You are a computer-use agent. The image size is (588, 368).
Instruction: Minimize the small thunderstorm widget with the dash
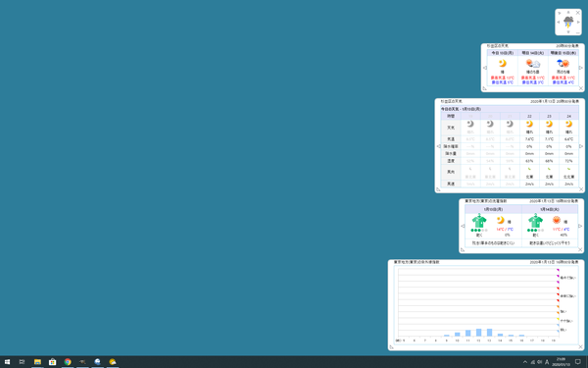click(578, 32)
